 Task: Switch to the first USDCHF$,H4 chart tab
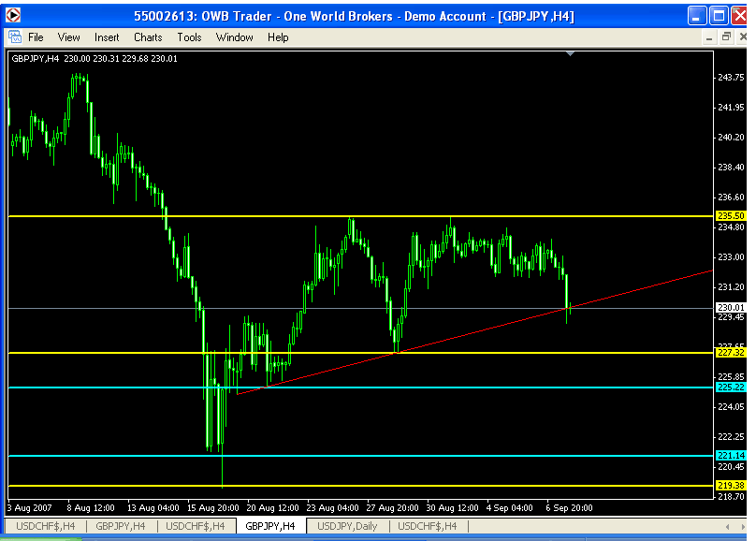pos(45,526)
